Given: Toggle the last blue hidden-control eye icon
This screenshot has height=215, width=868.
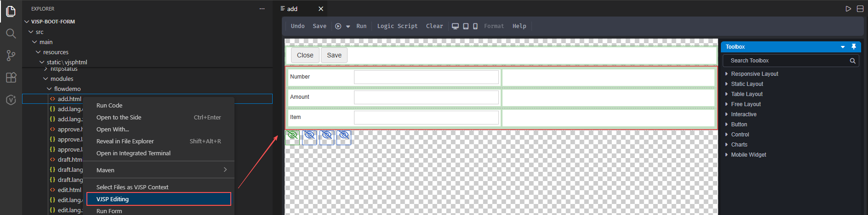Looking at the screenshot, I should 344,137.
